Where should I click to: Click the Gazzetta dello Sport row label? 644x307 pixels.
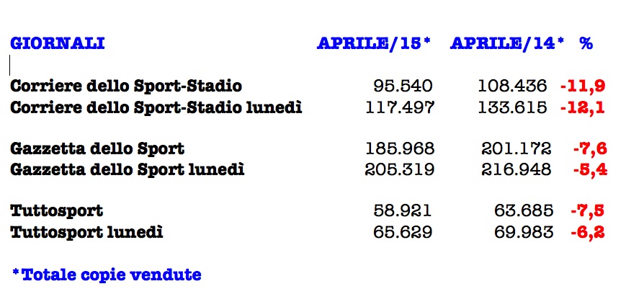[97, 149]
